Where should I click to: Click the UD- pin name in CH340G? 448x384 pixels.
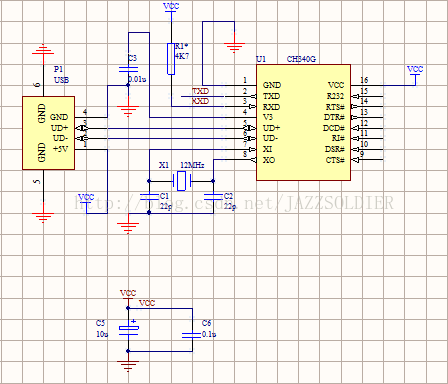[x=270, y=138]
